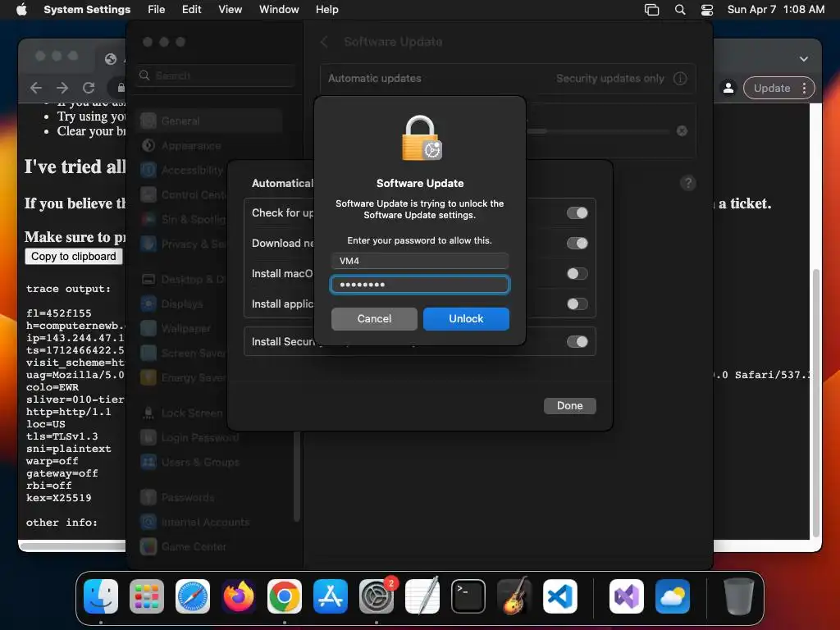The image size is (840, 630).
Task: Open Trash from the Dock
Action: (739, 596)
